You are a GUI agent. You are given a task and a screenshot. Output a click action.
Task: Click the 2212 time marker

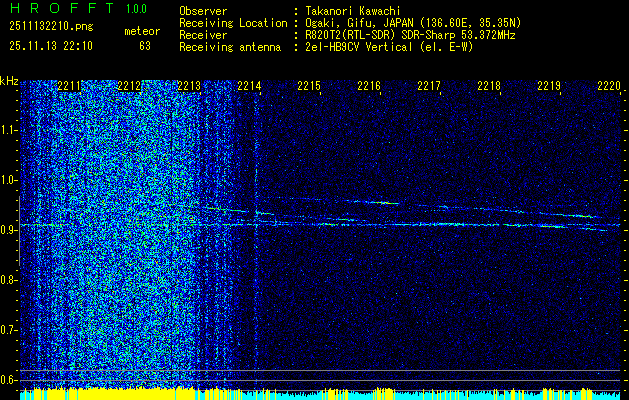click(129, 86)
